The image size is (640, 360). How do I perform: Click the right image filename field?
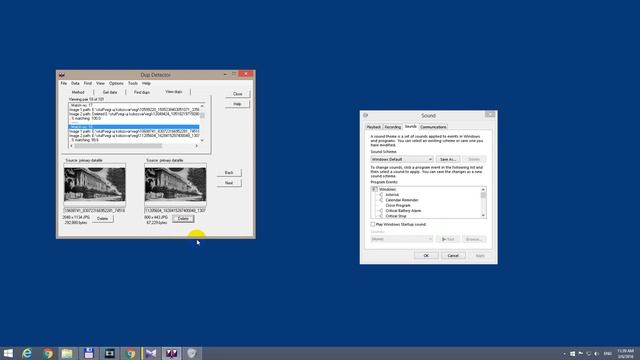[175, 211]
